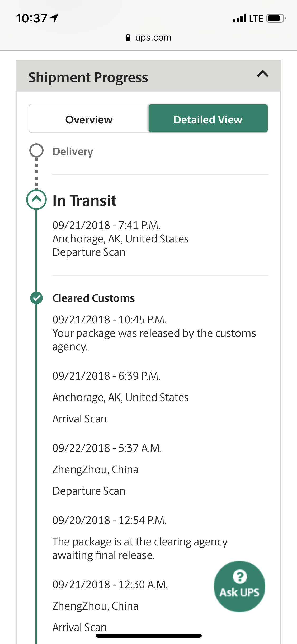Tap the battery icon in status bar

click(x=276, y=19)
